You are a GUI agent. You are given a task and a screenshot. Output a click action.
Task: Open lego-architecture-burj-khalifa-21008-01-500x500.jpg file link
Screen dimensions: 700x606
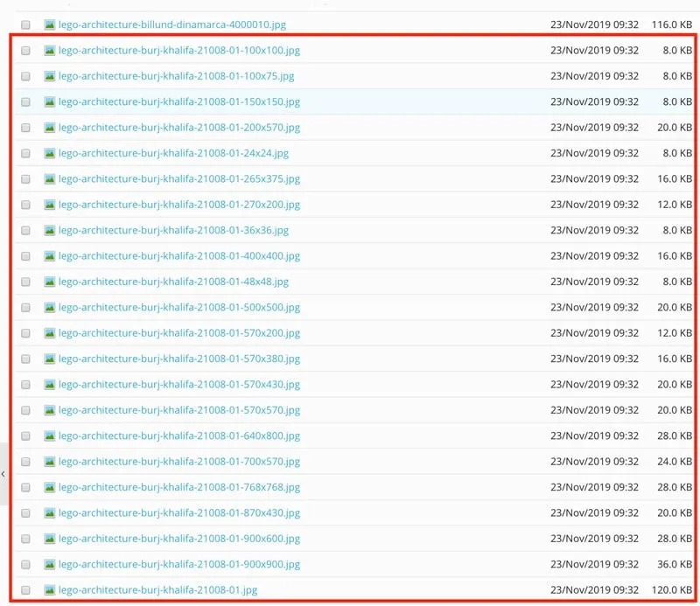coord(178,308)
